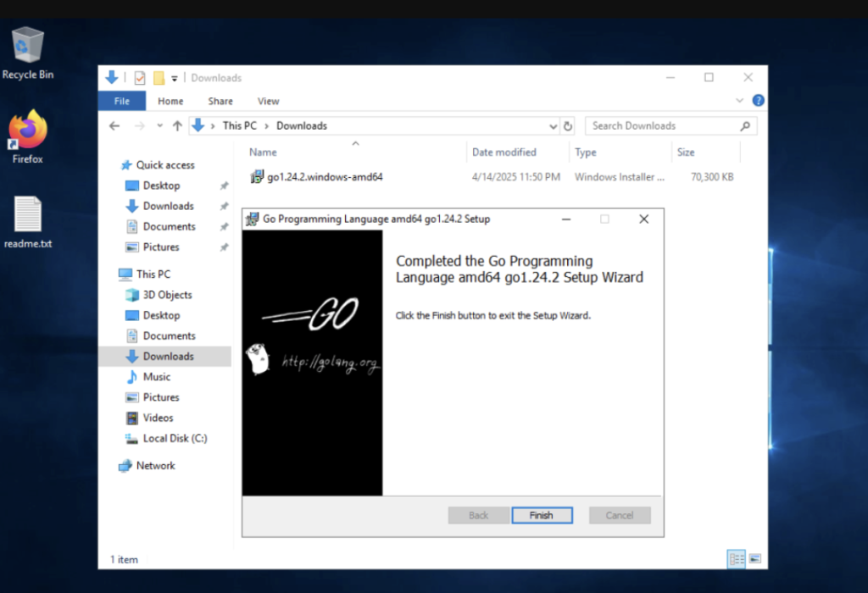Open the Properties icon on Quick Access Toolbar
This screenshot has height=593, width=868.
[139, 77]
